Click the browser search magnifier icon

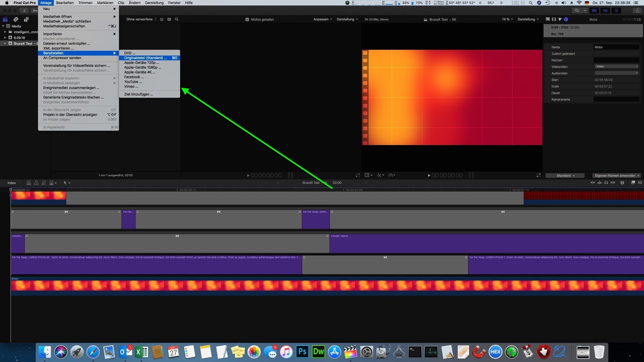tap(177, 19)
